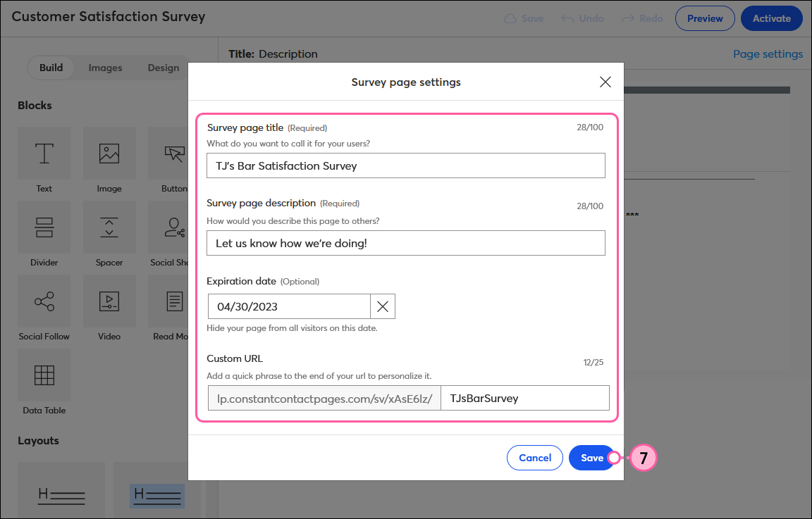Image resolution: width=812 pixels, height=519 pixels.
Task: Open Page settings link
Action: [768, 54]
